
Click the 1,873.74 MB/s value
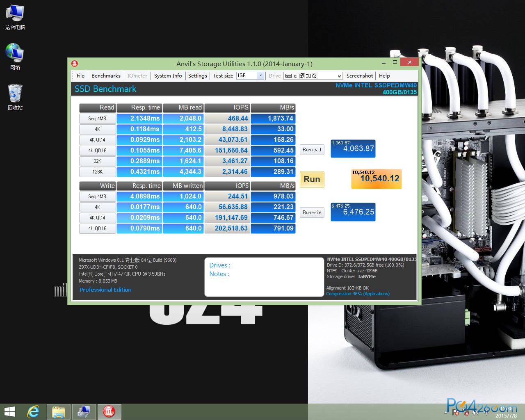(x=273, y=119)
